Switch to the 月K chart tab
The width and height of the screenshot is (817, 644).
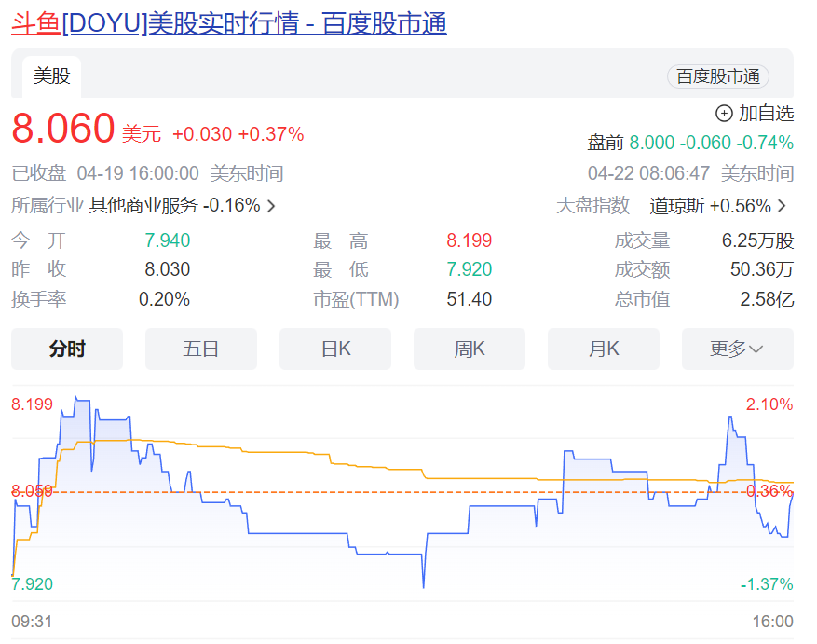point(604,349)
